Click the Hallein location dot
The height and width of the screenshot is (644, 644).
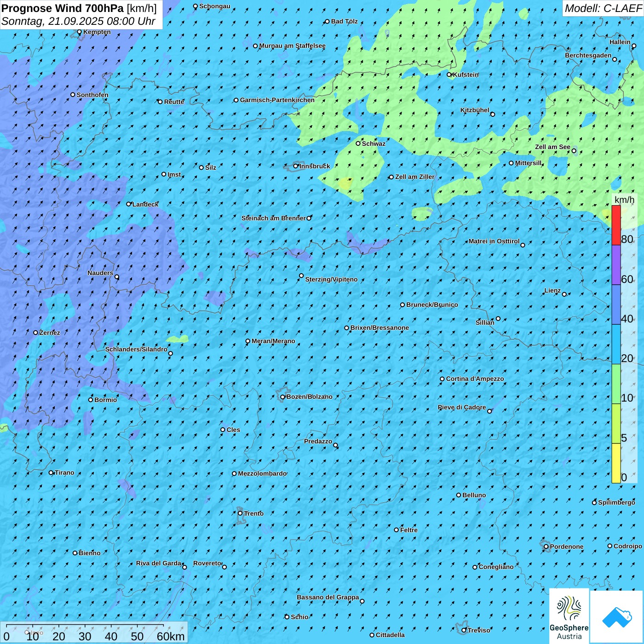tap(634, 46)
